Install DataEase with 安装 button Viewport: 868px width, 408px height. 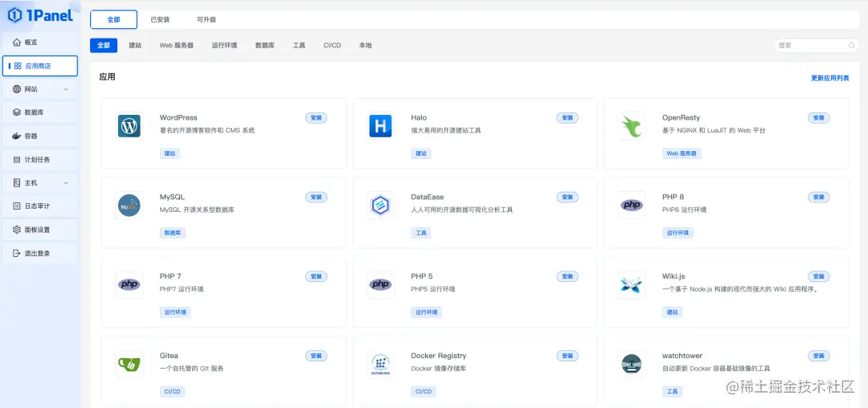click(x=567, y=197)
